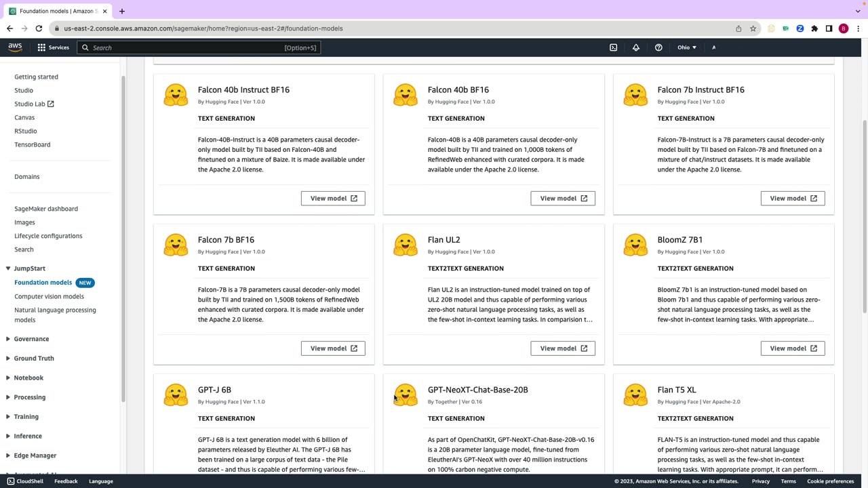Screen dimensions: 868x488
Task: Click the GPT-NeoXT-Chat-Base-20B title
Action: click(x=477, y=390)
